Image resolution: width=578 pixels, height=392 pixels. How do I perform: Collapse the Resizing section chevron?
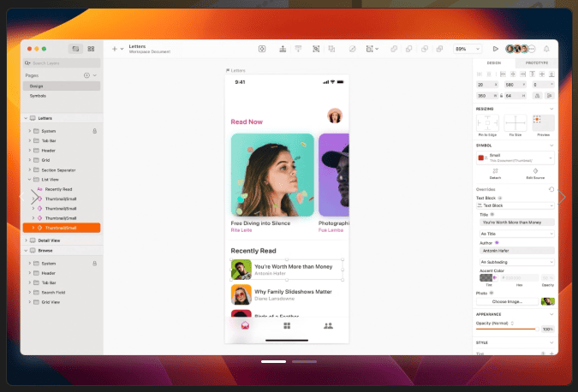tap(551, 109)
